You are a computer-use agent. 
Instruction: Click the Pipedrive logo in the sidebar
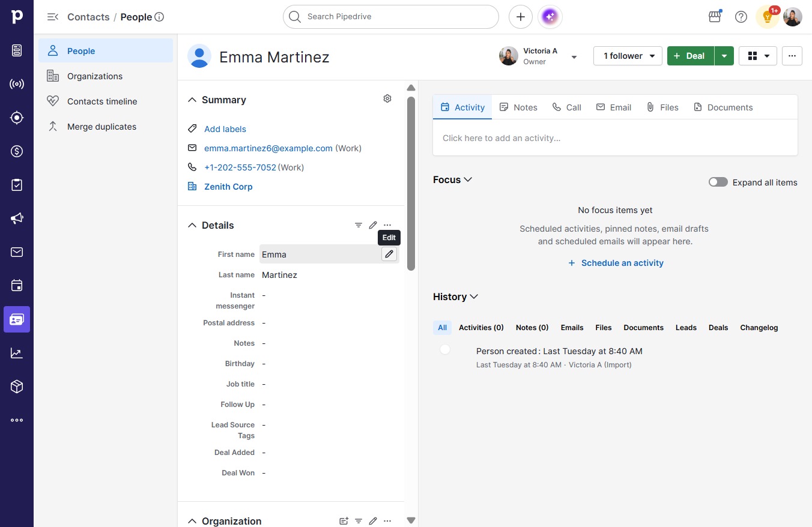click(17, 17)
